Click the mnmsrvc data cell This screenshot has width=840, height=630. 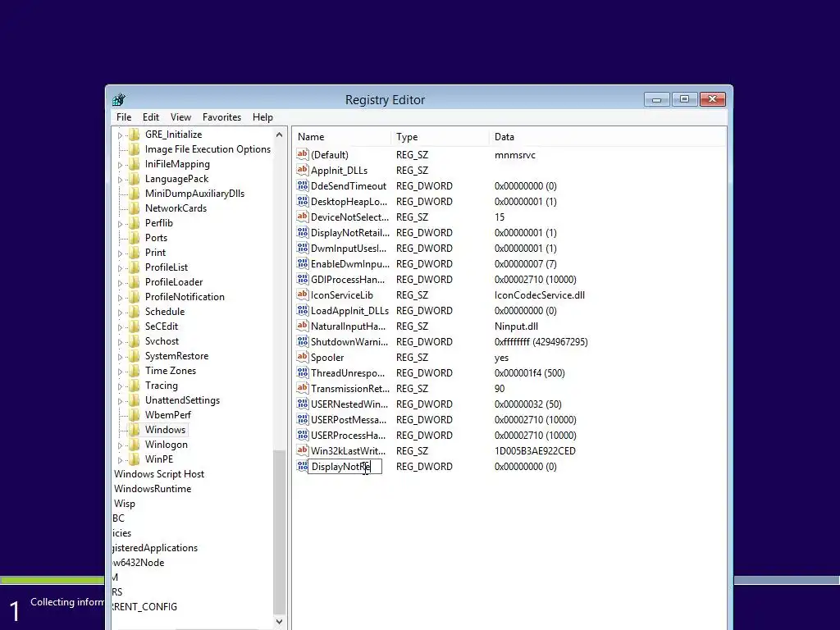(x=515, y=155)
